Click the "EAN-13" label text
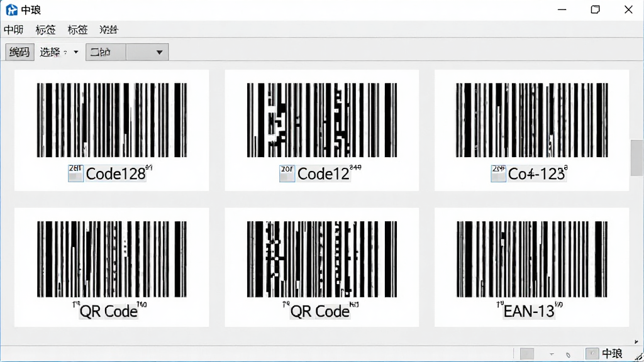644x362 pixels. (529, 311)
